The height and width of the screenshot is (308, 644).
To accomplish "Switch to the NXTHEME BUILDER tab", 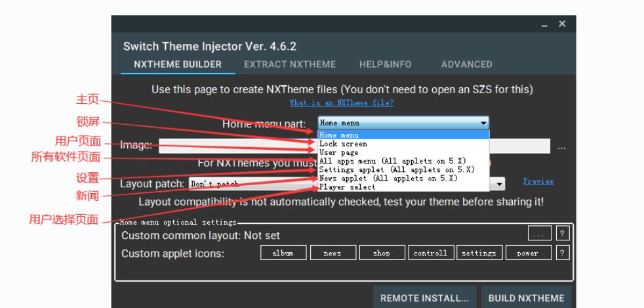I will click(178, 64).
